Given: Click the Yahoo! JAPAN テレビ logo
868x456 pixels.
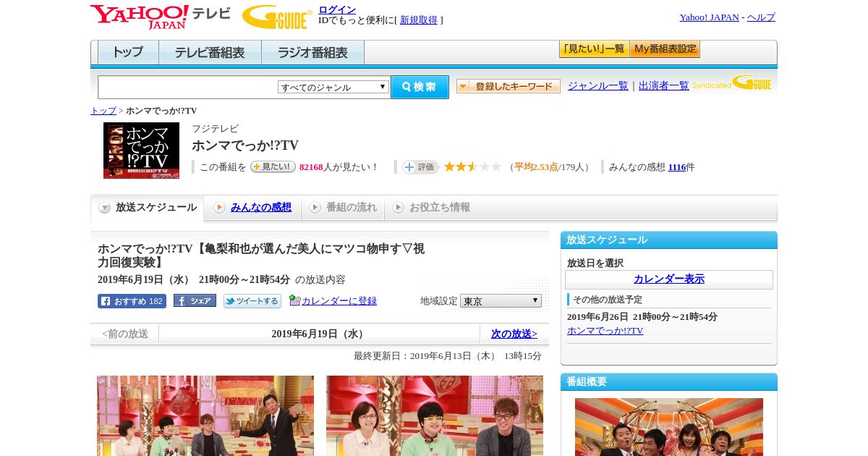Looking at the screenshot, I should tap(160, 16).
